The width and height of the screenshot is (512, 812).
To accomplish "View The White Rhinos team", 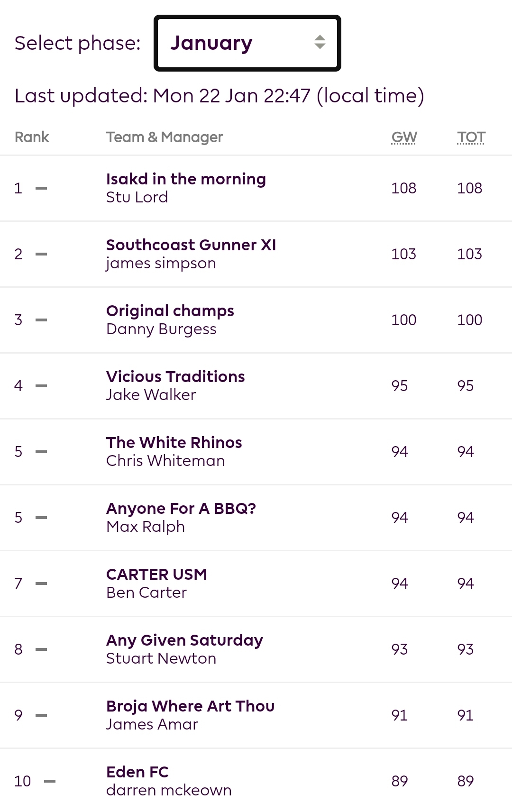I will pos(174,443).
